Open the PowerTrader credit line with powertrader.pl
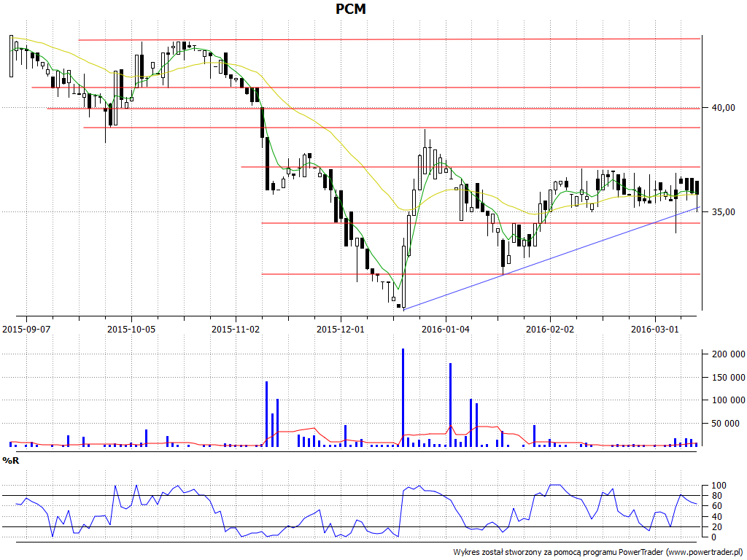This screenshot has width=747, height=560. coord(599,553)
